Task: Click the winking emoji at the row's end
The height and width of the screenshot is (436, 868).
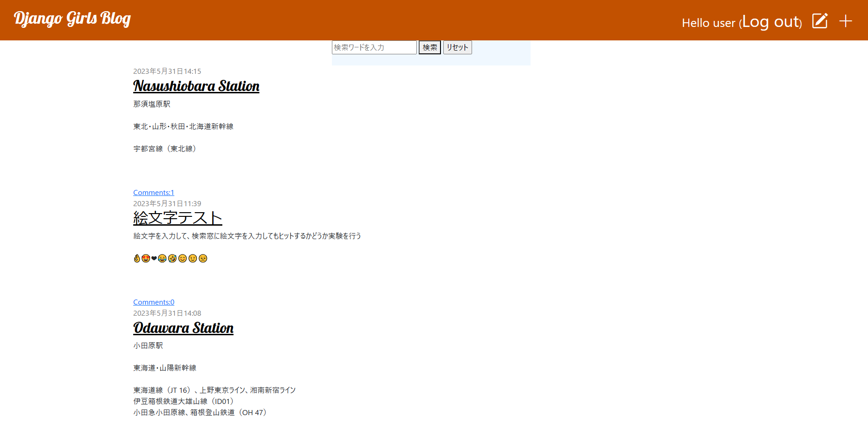Action: (193, 259)
